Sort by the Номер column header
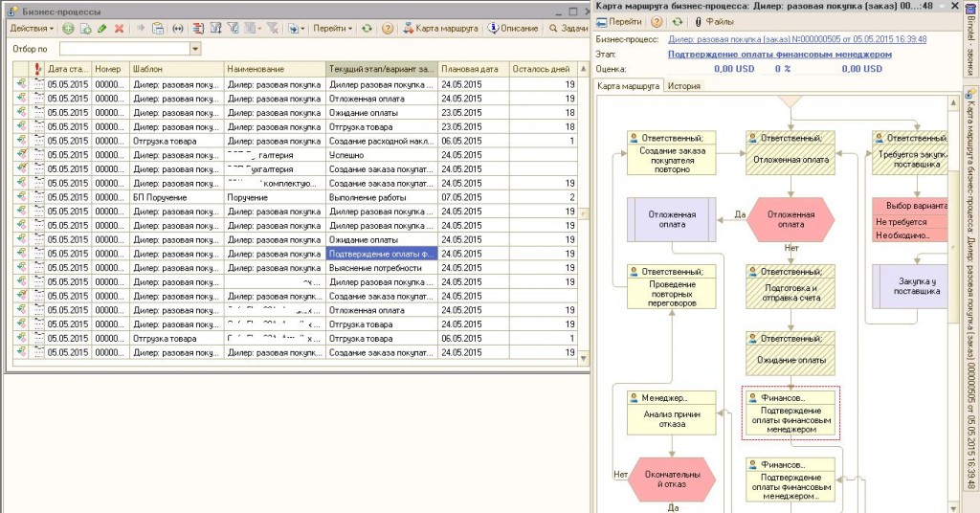Screen dimensions: 980x513 point(111,69)
